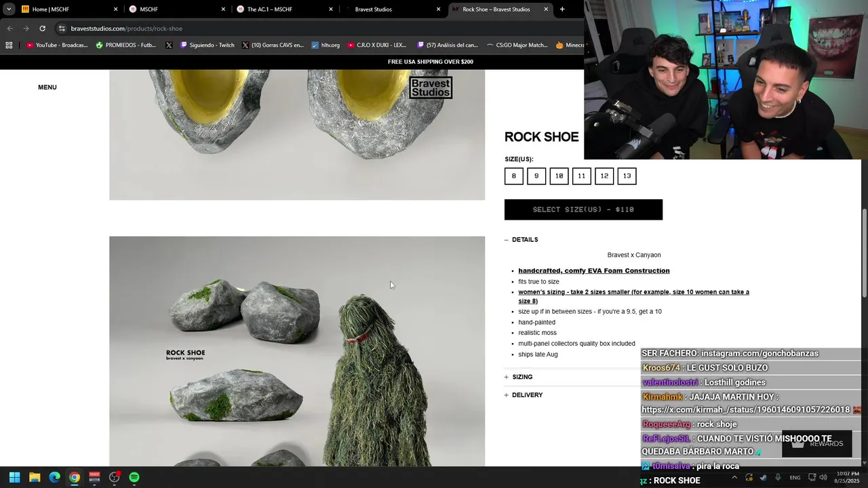
Task: Click the free USA shipping banner
Action: [x=431, y=62]
